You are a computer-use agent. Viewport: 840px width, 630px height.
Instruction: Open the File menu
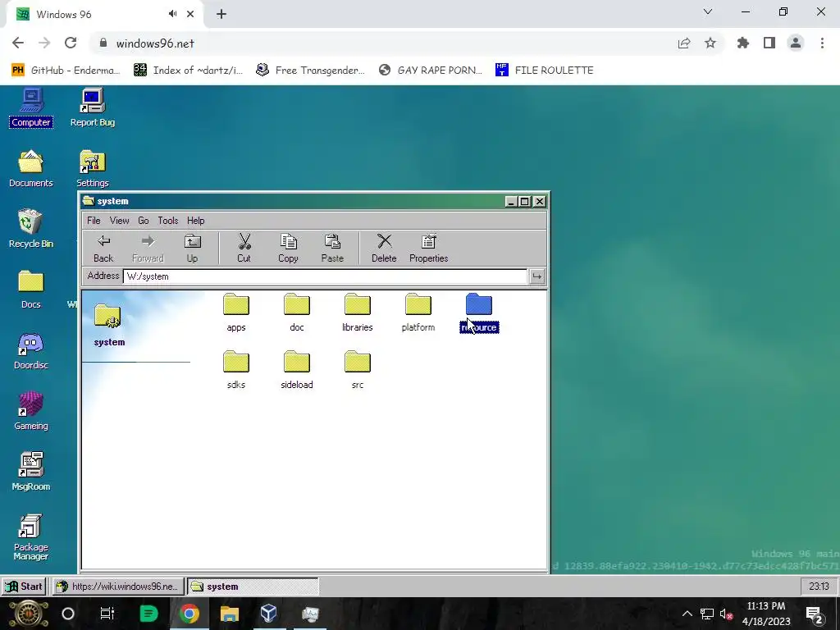coord(94,221)
